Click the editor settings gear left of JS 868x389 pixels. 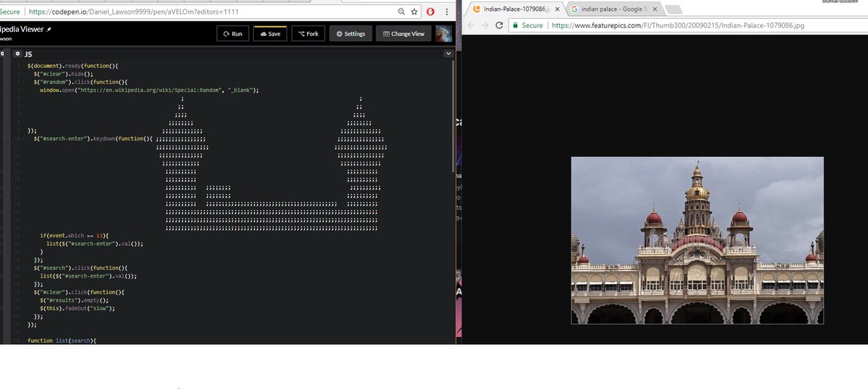[x=17, y=54]
